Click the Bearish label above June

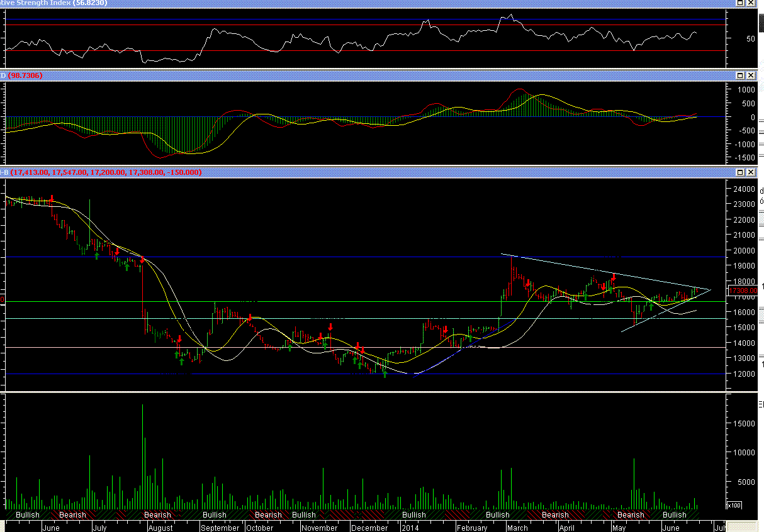pyautogui.click(x=72, y=515)
